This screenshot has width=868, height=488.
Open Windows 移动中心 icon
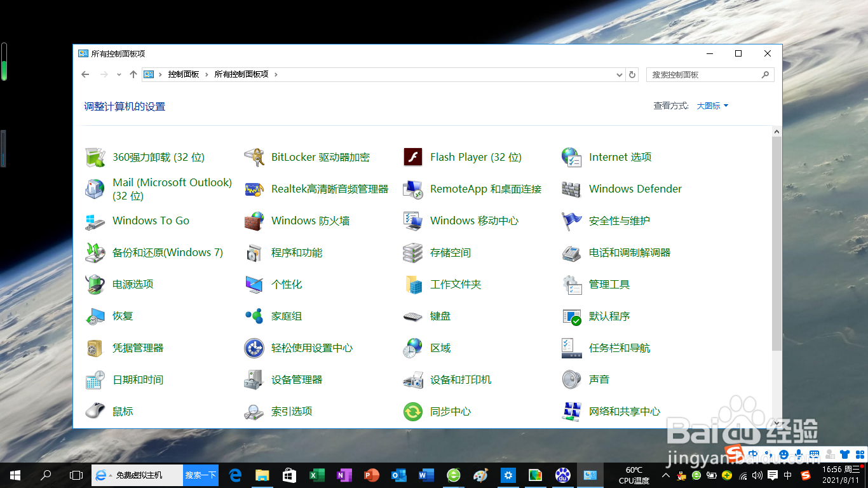(413, 220)
